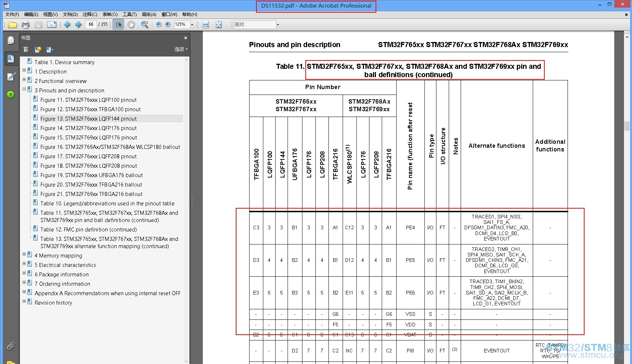Select Table 12 FMC pin definition bookmark
The height and width of the screenshot is (364, 632).
click(88, 230)
